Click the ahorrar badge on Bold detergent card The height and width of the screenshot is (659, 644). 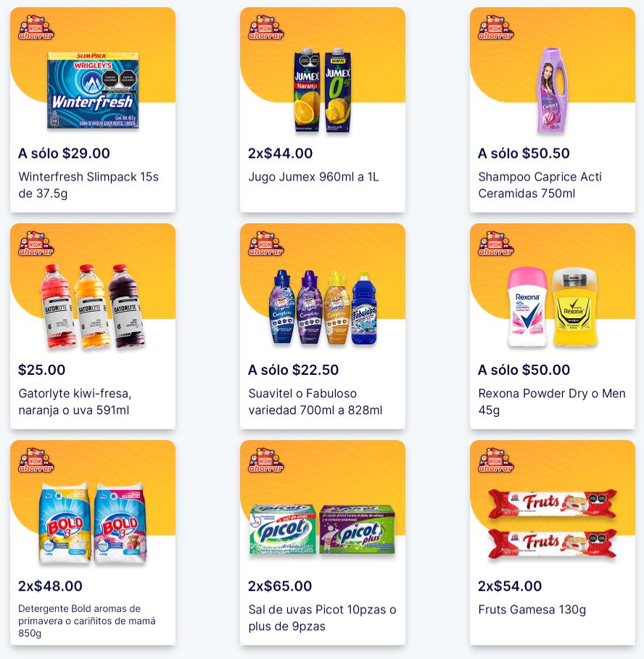coord(36,460)
